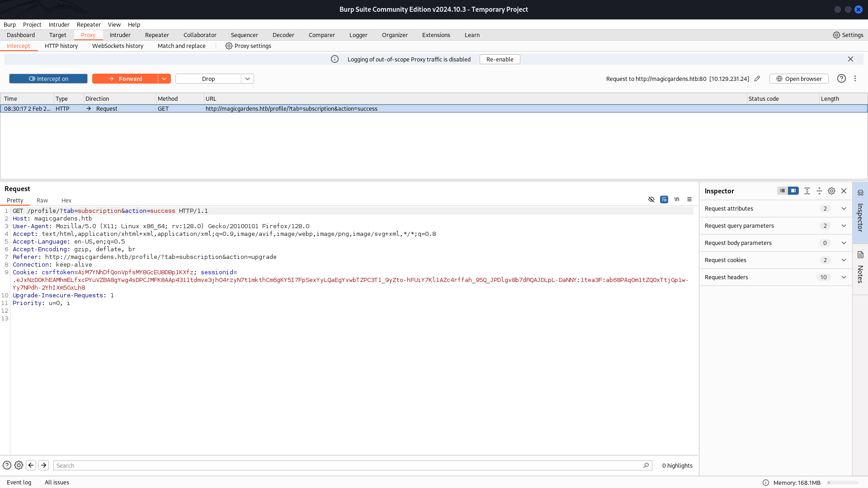Screen dimensions: 868x488
Task: Edit target host pencil icon
Action: (757, 79)
